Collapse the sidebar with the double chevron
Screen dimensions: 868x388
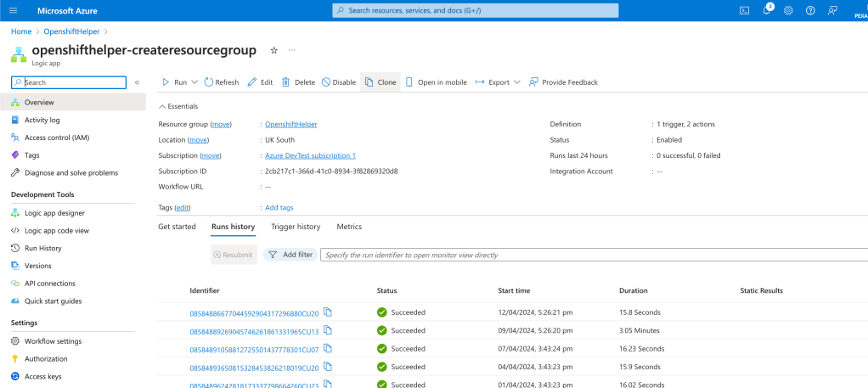coord(138,82)
